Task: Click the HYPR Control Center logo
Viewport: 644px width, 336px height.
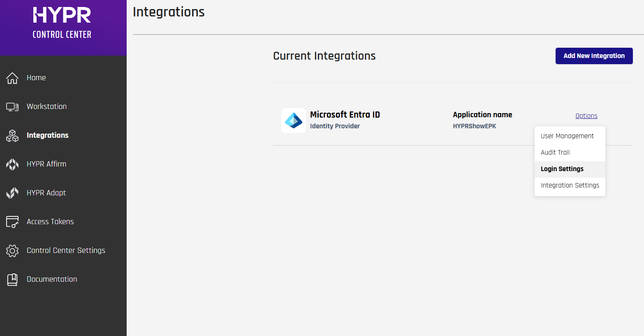Action: (62, 23)
